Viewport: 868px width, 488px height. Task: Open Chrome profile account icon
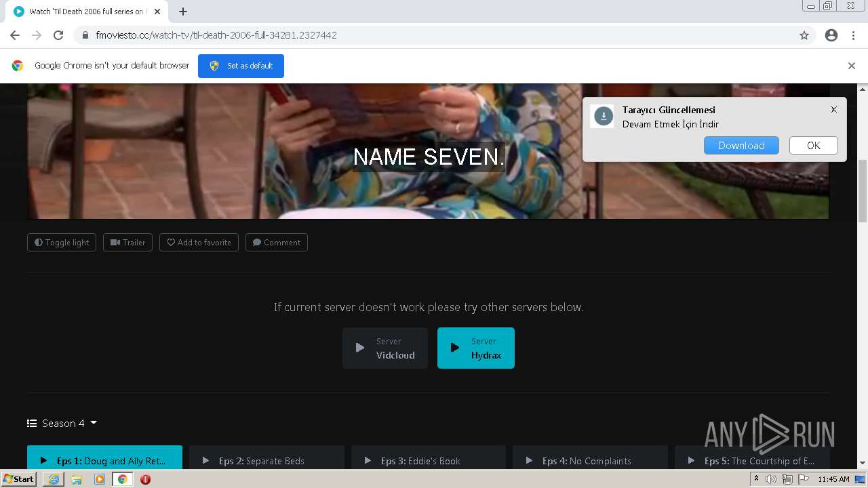point(831,35)
